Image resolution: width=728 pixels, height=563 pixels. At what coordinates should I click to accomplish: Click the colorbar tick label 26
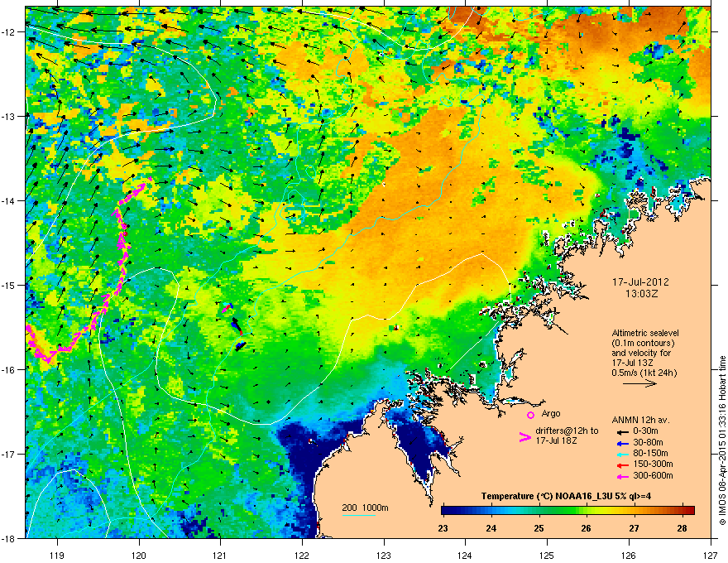point(587,528)
